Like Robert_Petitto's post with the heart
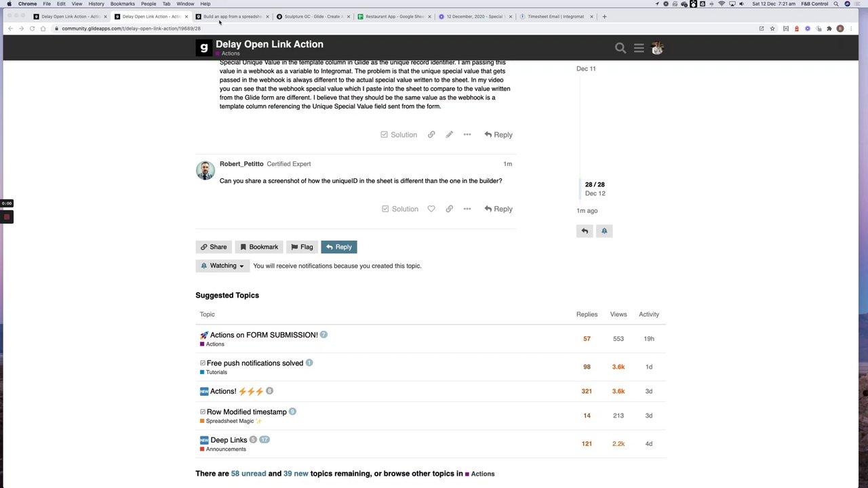Viewport: 868px width, 488px height. (x=431, y=209)
